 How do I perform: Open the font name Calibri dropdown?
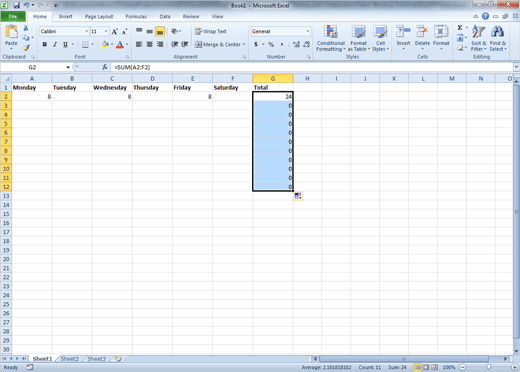(87, 31)
